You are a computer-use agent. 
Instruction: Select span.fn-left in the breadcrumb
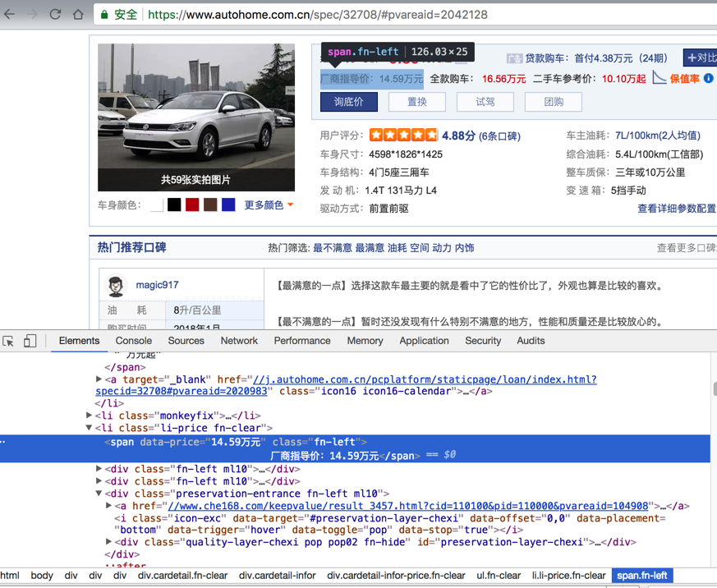pos(641,576)
